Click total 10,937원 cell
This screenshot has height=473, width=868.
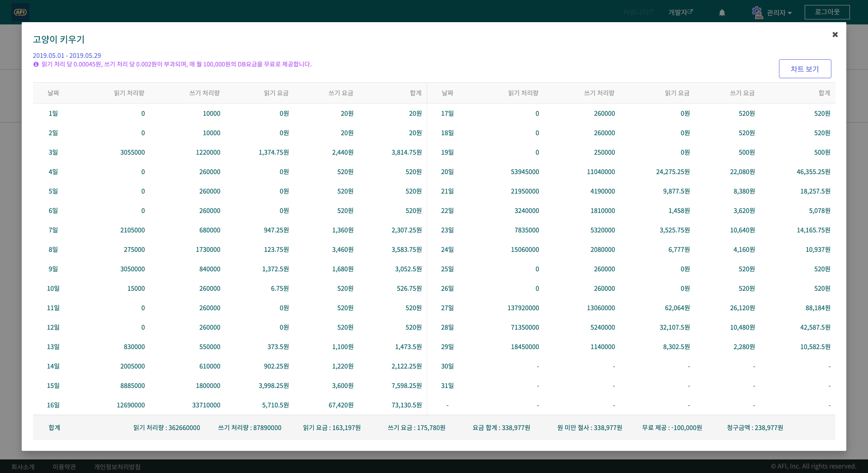[x=818, y=250]
